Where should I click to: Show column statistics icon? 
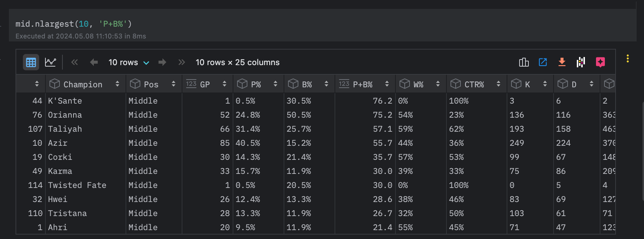click(524, 62)
